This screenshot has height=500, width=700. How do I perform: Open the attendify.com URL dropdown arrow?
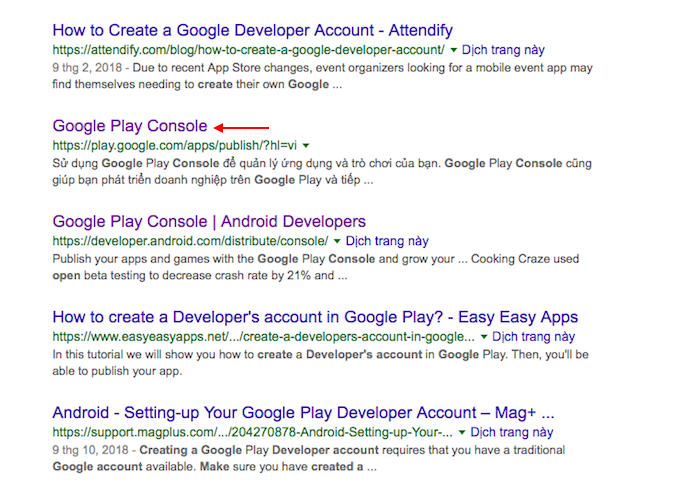point(454,50)
